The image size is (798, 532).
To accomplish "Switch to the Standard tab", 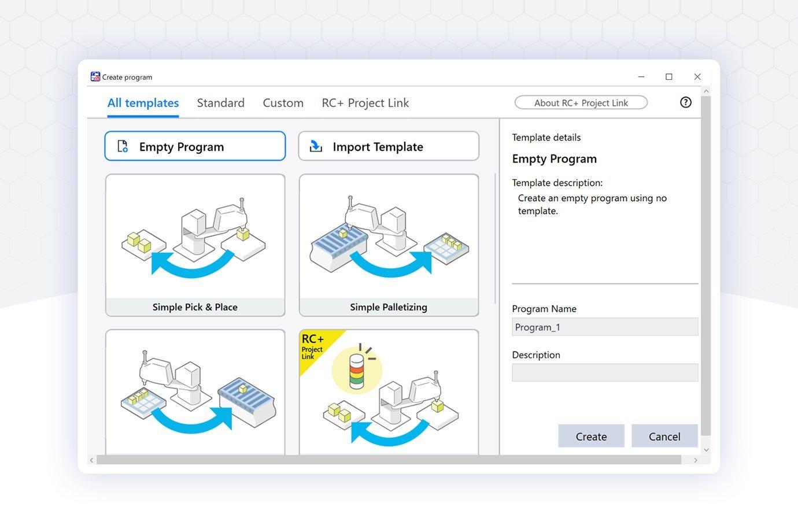I will point(220,103).
